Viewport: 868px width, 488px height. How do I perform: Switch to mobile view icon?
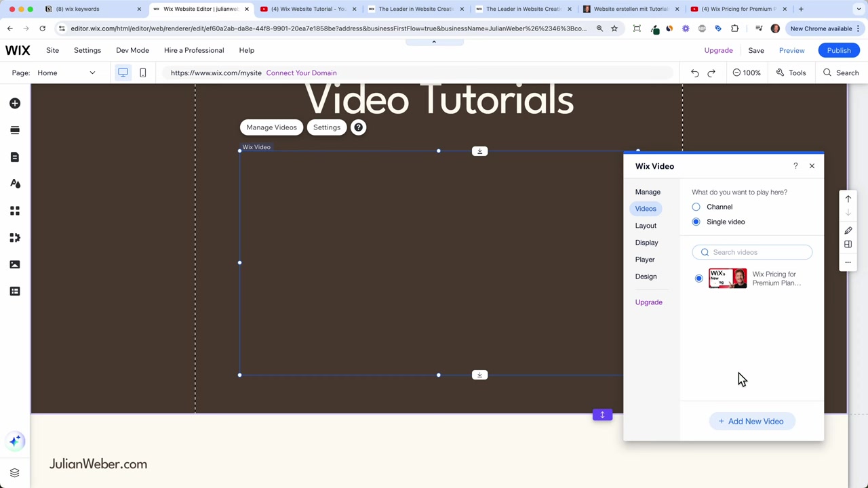pos(142,73)
